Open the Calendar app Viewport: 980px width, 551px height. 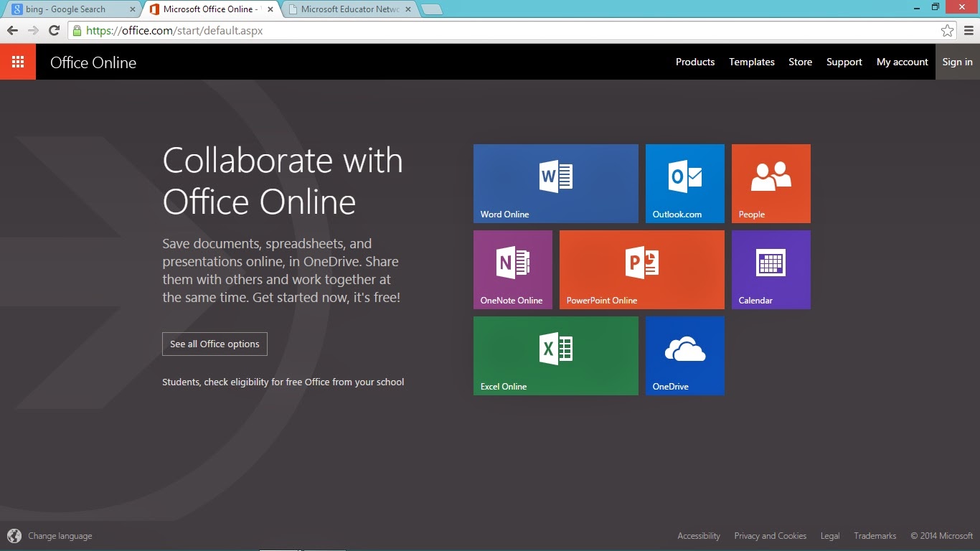click(x=771, y=269)
